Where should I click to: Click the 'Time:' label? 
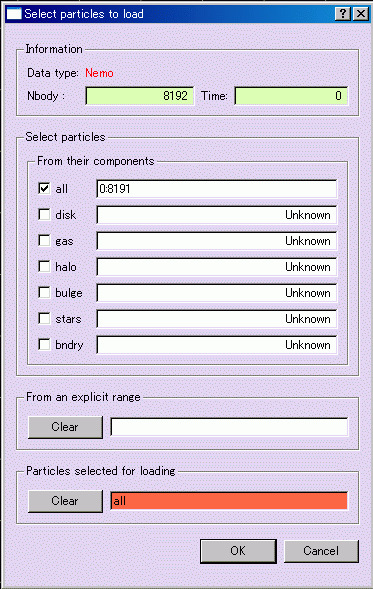[214, 96]
